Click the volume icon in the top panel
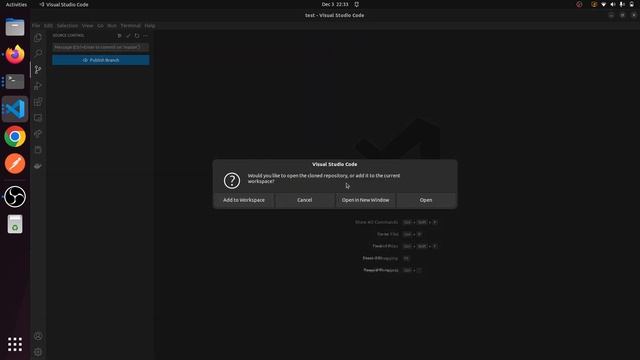Viewport: 640px width, 360px height. tap(613, 4)
